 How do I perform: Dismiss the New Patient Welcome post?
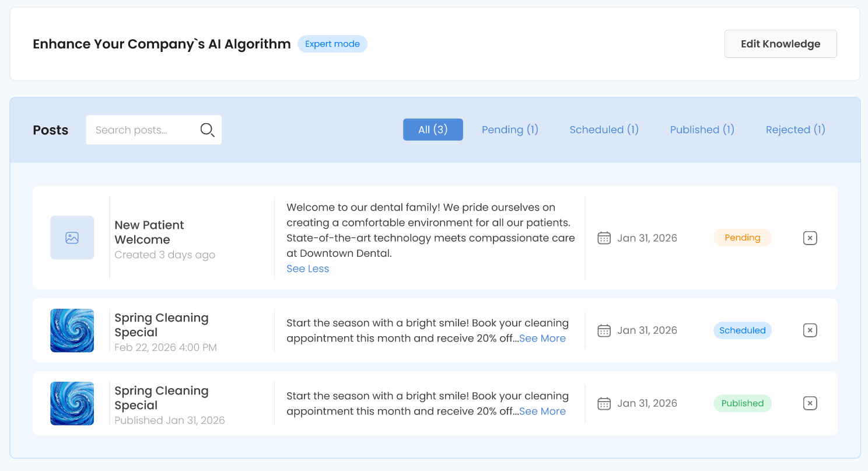[810, 238]
